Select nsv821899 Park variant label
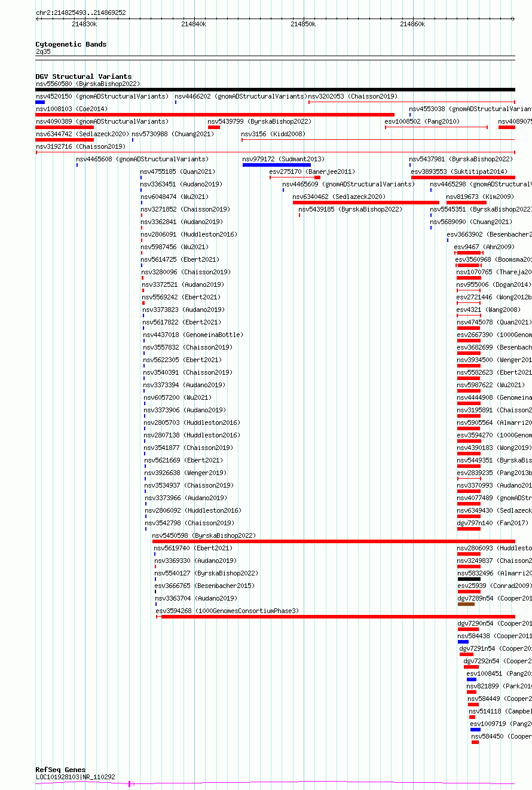This screenshot has width=532, height=790. [499, 686]
